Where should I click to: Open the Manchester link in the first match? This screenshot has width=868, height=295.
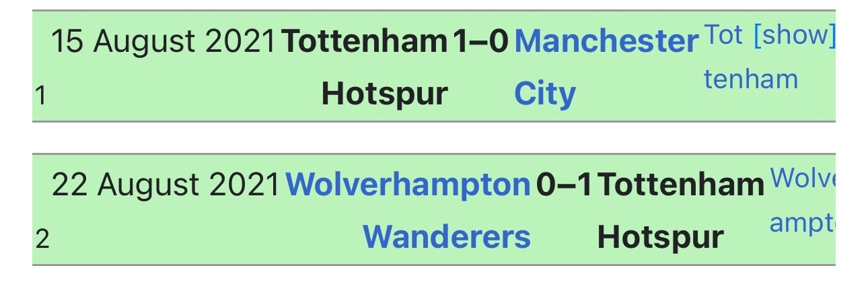click(606, 42)
